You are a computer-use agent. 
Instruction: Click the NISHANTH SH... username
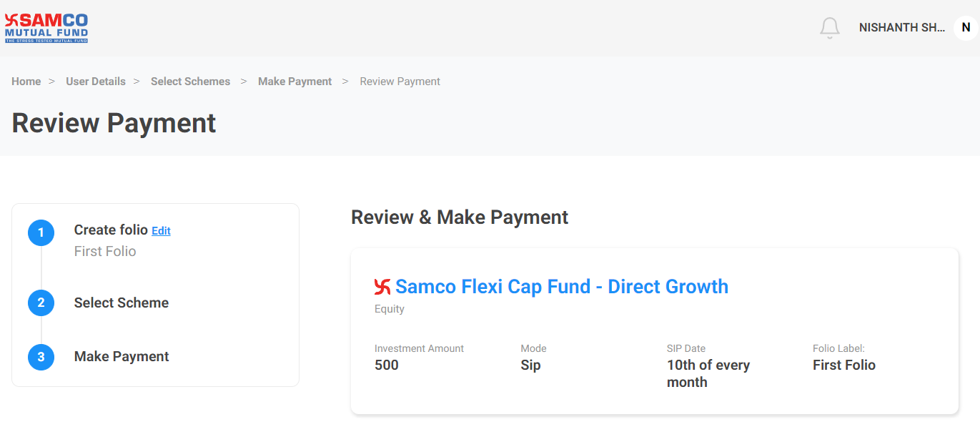click(902, 28)
